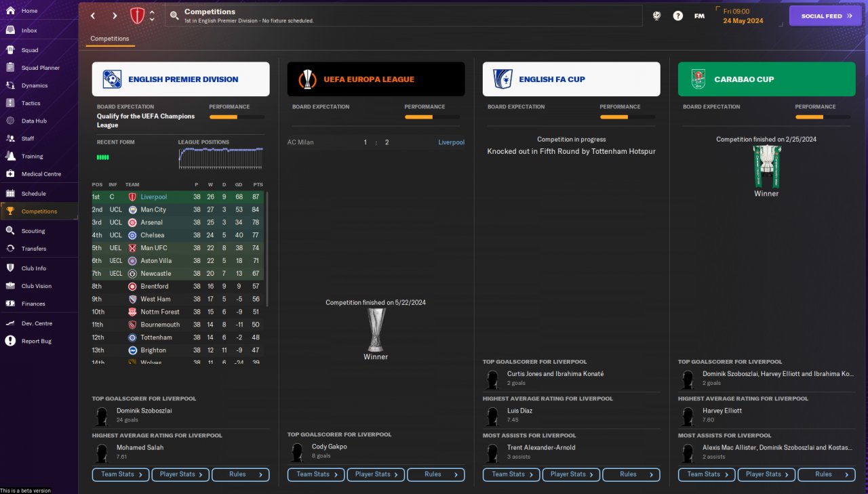Image resolution: width=868 pixels, height=494 pixels.
Task: Click the help question mark icon
Action: (x=677, y=16)
